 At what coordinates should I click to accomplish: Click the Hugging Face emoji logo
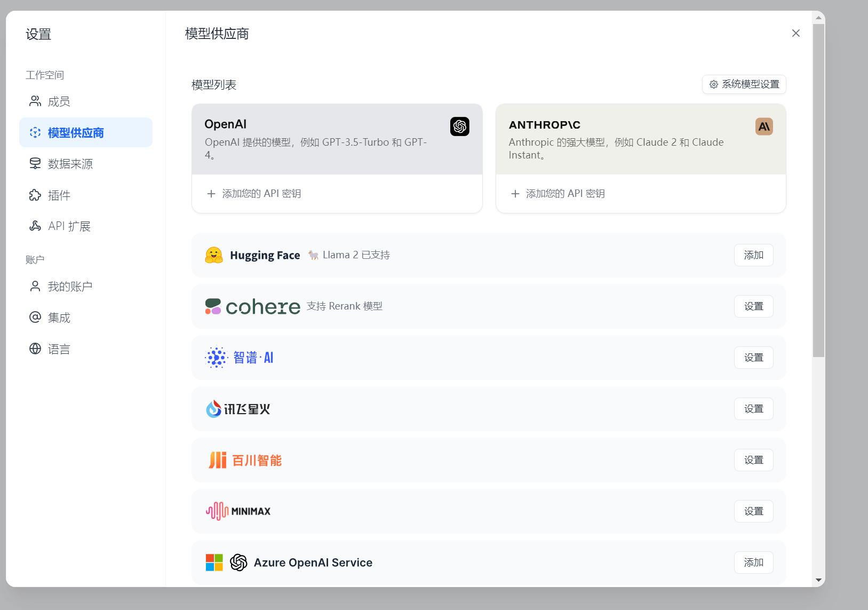click(x=214, y=255)
